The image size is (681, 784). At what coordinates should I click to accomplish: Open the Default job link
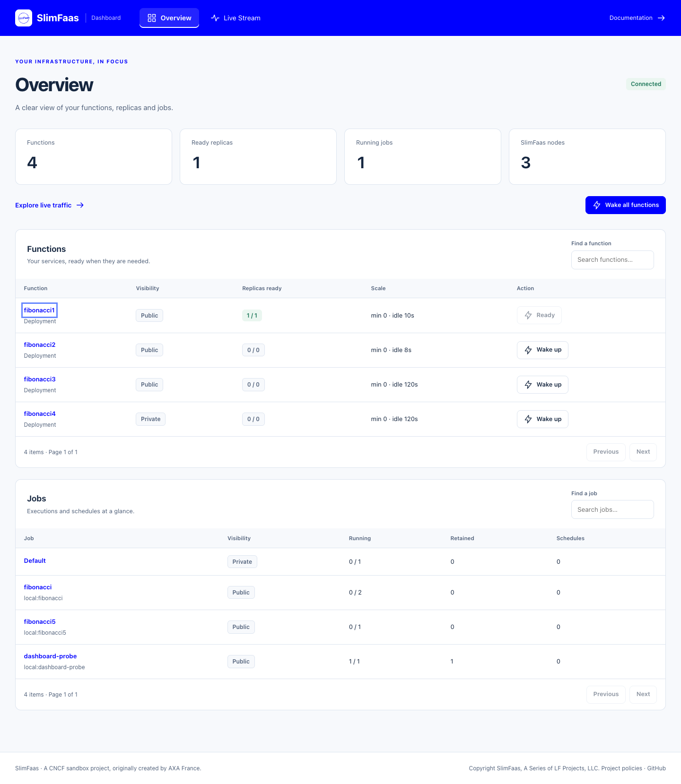coord(35,561)
